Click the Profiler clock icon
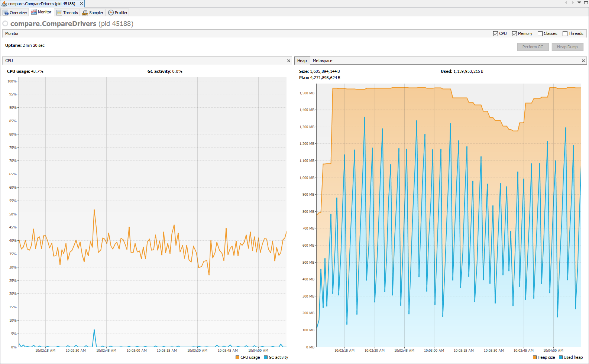Image resolution: width=589 pixels, height=364 pixels. [111, 13]
